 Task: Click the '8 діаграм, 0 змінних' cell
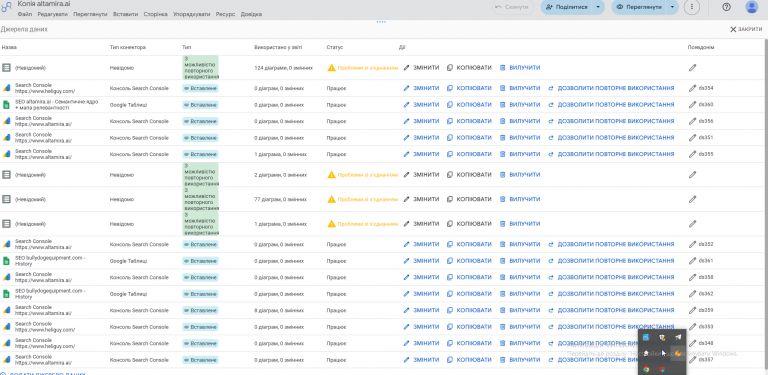point(280,310)
